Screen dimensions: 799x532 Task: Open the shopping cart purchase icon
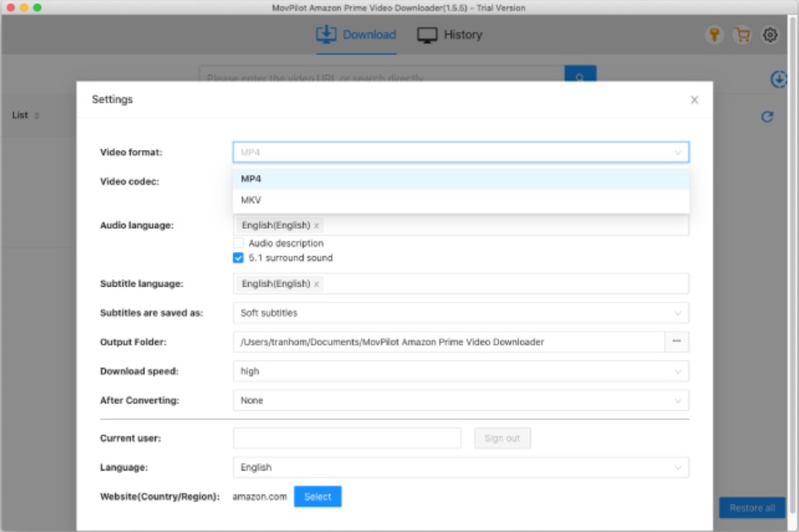click(x=742, y=35)
